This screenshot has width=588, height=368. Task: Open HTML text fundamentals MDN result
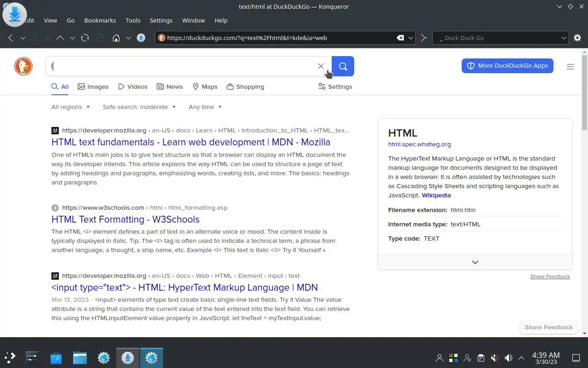coord(191,142)
